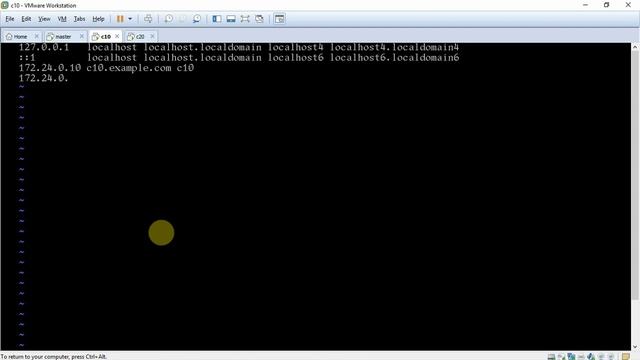Open the VM menu

coord(62,19)
